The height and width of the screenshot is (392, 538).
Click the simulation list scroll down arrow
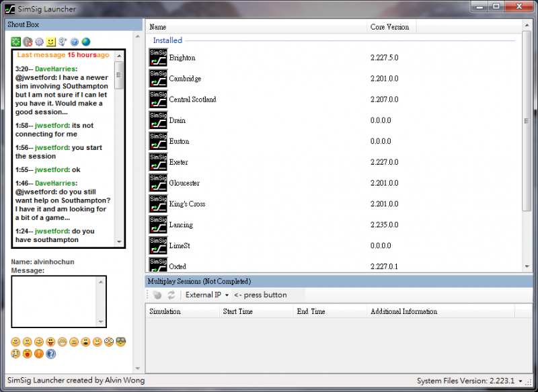(x=527, y=266)
